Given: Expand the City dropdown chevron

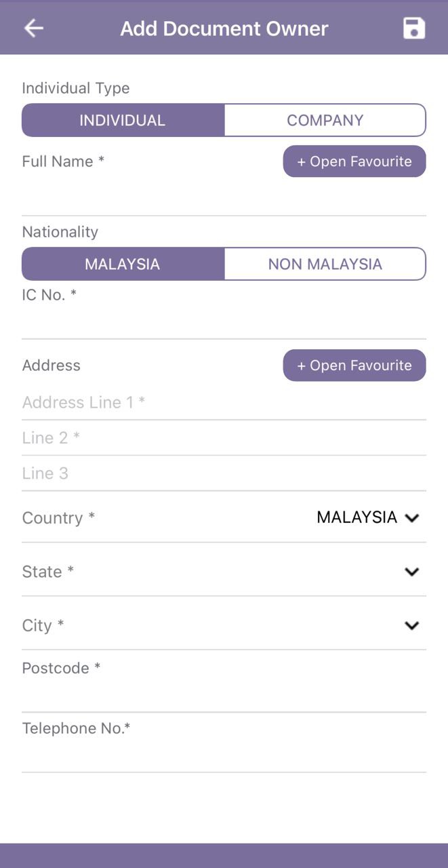Looking at the screenshot, I should (x=411, y=625).
